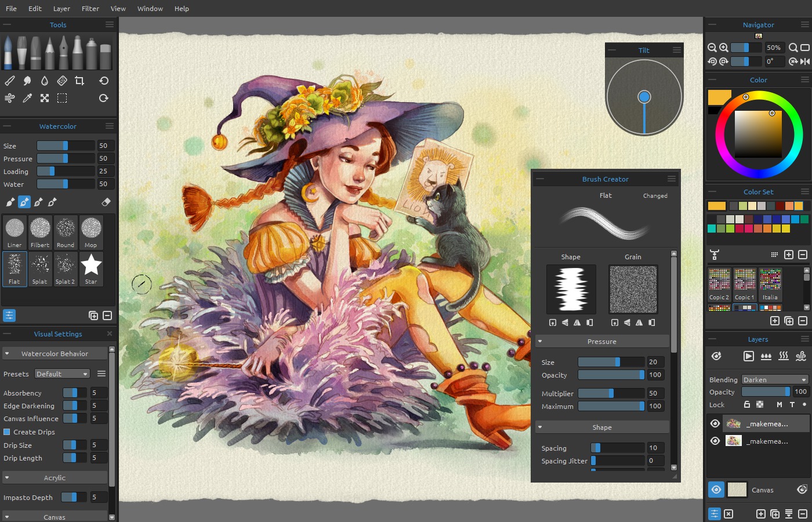Image resolution: width=812 pixels, height=522 pixels.
Task: Choose the Star brush preset
Action: coord(90,267)
